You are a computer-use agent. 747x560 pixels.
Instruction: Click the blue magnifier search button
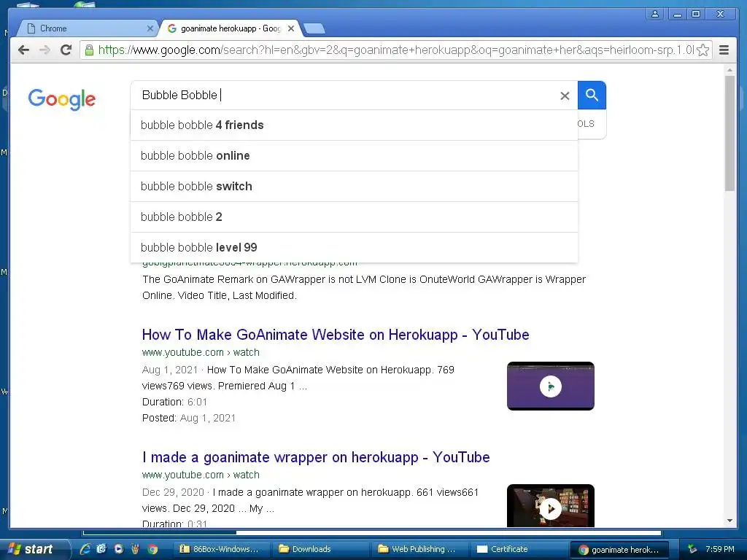[x=592, y=96]
